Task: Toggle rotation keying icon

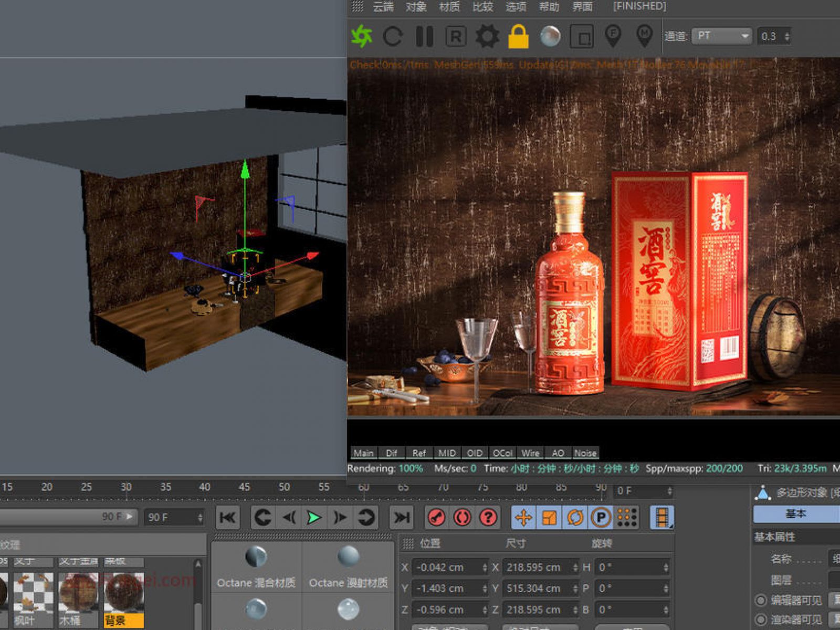Action: pyautogui.click(x=575, y=518)
